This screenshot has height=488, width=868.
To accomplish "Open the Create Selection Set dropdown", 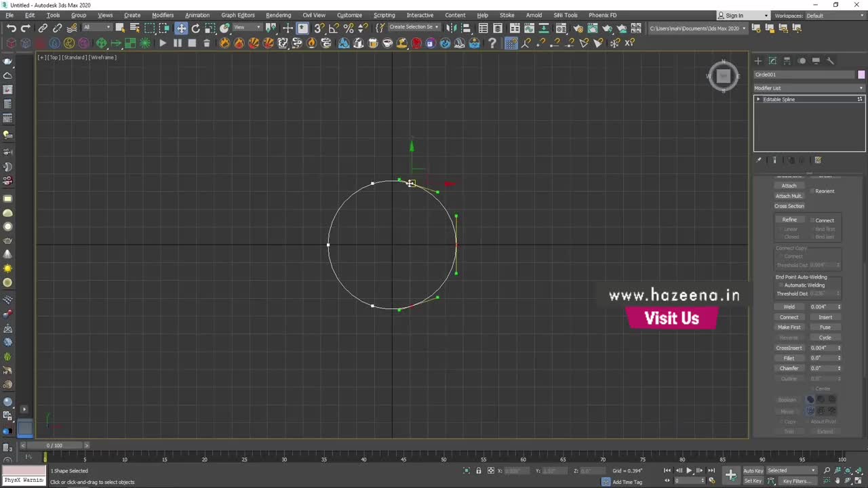I will tap(414, 27).
